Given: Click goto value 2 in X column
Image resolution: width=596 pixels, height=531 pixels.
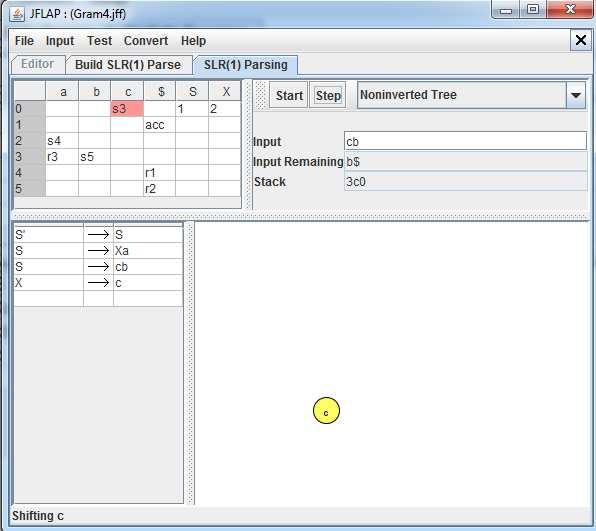Looking at the screenshot, I should [225, 109].
